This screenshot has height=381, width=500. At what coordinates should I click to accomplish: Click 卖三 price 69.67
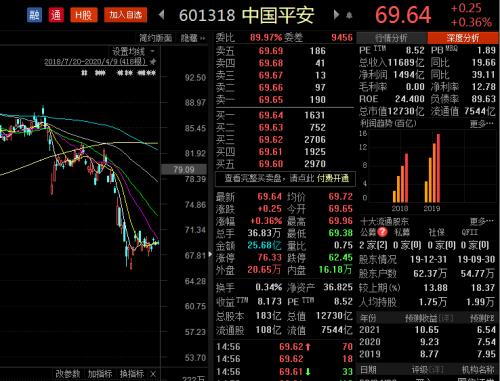(x=271, y=75)
